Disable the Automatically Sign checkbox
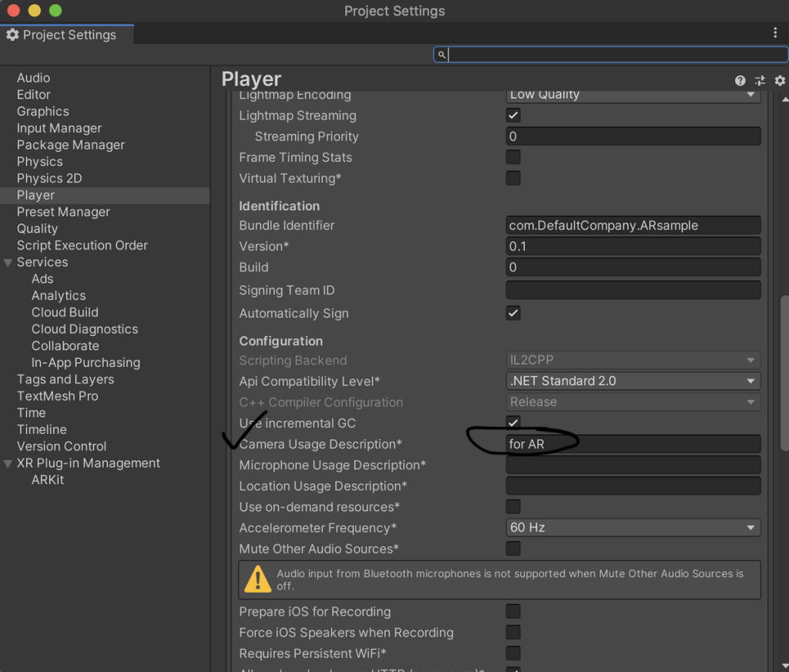Screen dimensions: 789x672 click(x=513, y=313)
